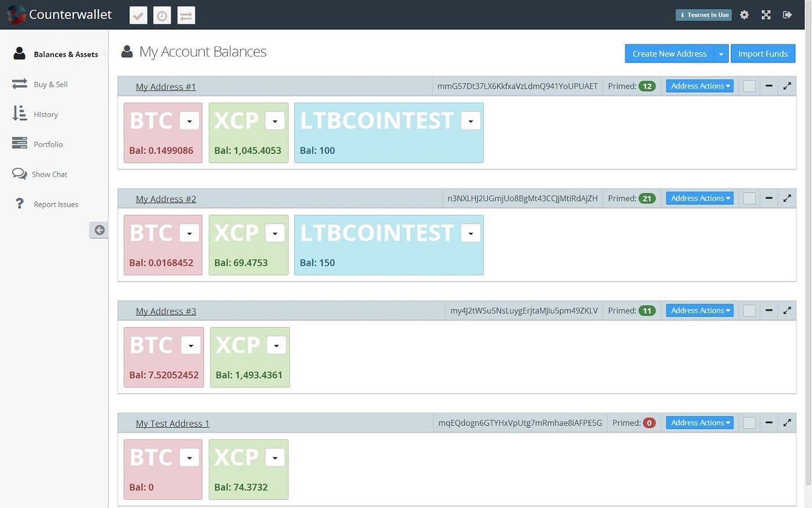The width and height of the screenshot is (812, 508).
Task: Click the Bal: 7.52052452 BTC balance
Action: click(164, 375)
